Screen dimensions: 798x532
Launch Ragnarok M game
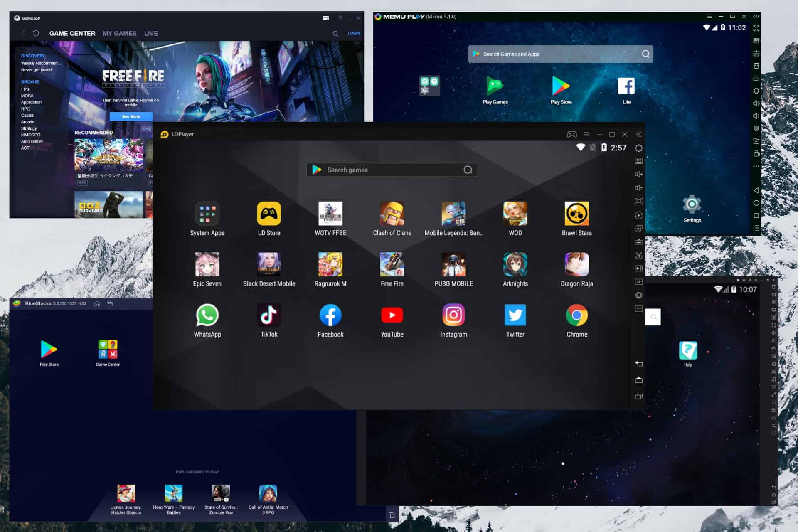click(330, 264)
